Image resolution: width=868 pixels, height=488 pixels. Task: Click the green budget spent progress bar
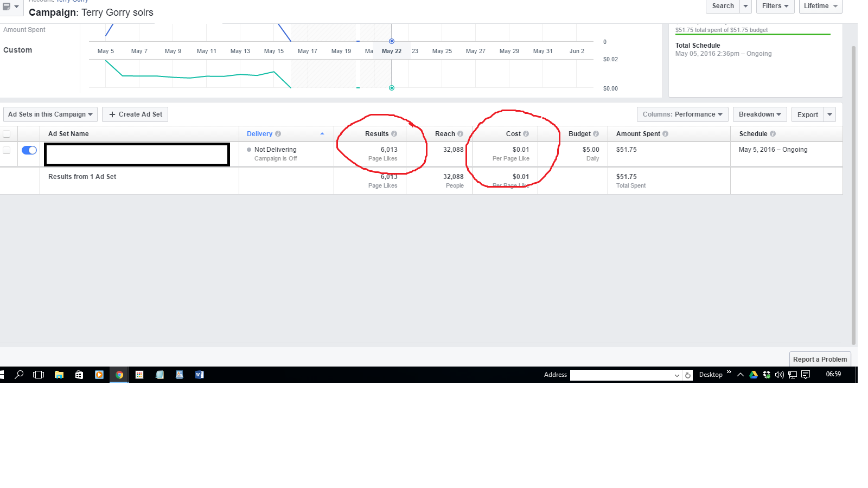753,34
